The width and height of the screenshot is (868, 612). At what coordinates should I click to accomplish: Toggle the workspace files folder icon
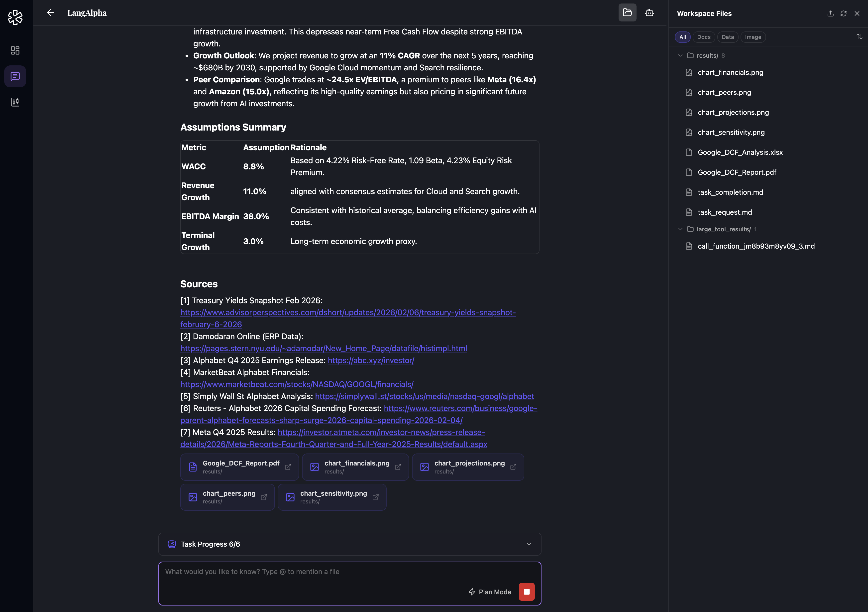point(627,13)
